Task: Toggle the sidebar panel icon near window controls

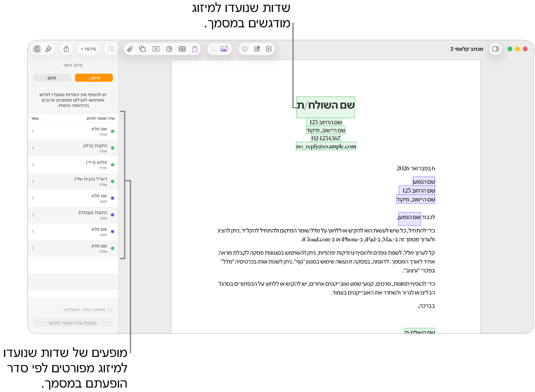Action: (x=496, y=49)
